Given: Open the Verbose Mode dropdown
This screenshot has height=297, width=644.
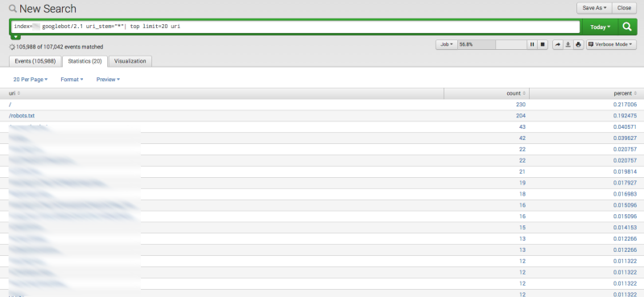Looking at the screenshot, I should coord(611,44).
